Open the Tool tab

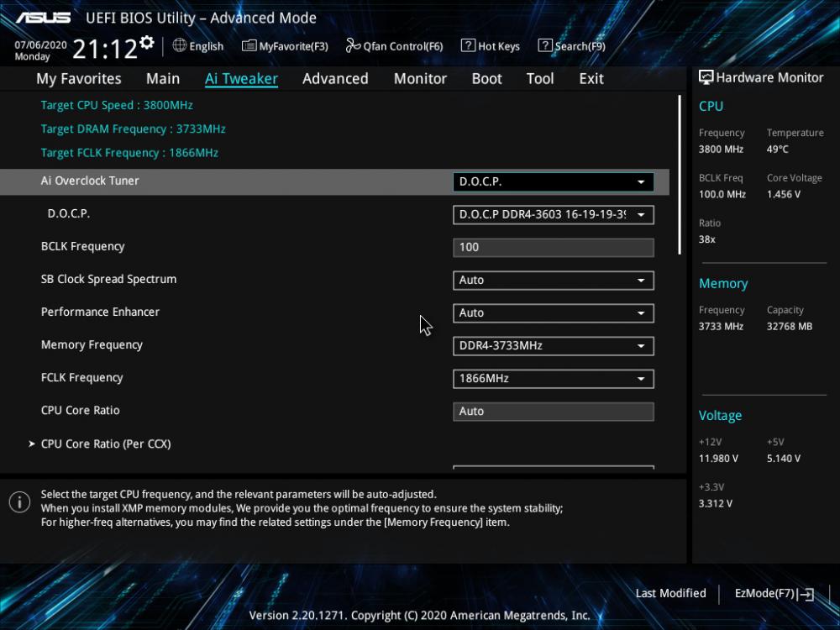pos(540,79)
